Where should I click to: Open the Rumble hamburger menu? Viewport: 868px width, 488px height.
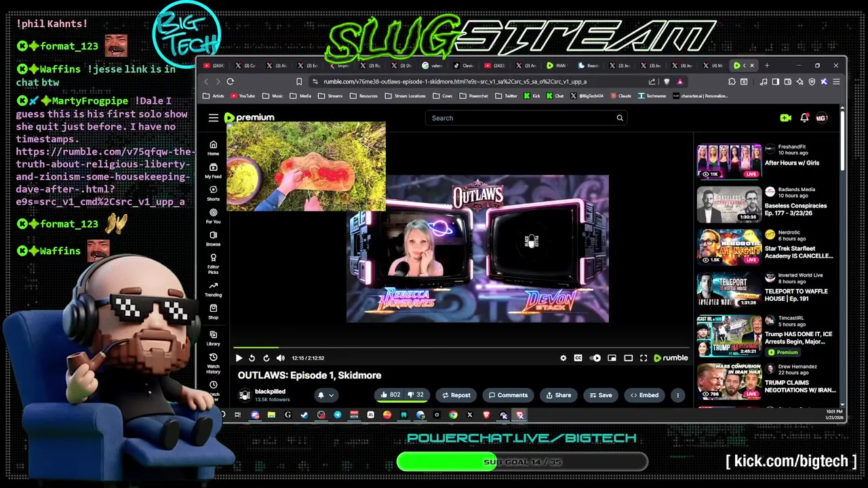pyautogui.click(x=214, y=118)
